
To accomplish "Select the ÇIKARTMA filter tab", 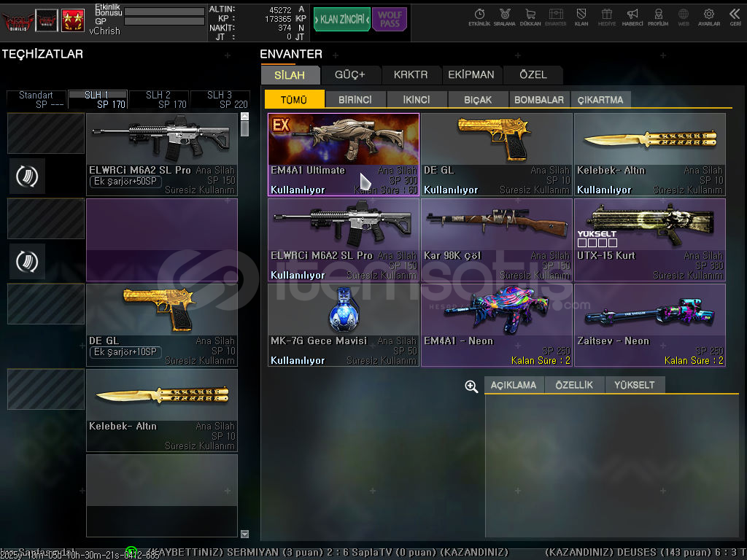I will (600, 99).
